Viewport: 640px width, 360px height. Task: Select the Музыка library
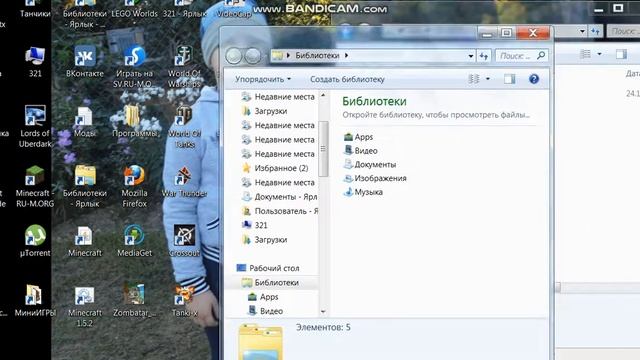[x=363, y=192]
